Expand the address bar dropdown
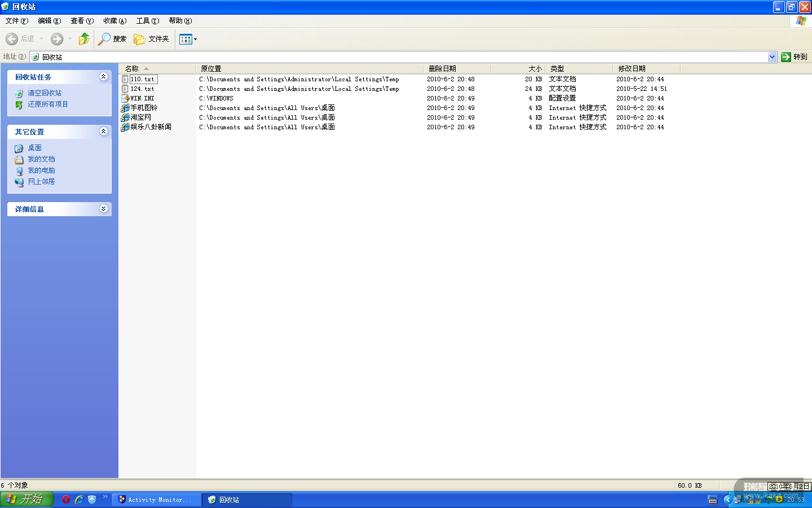812x508 pixels. click(x=772, y=57)
